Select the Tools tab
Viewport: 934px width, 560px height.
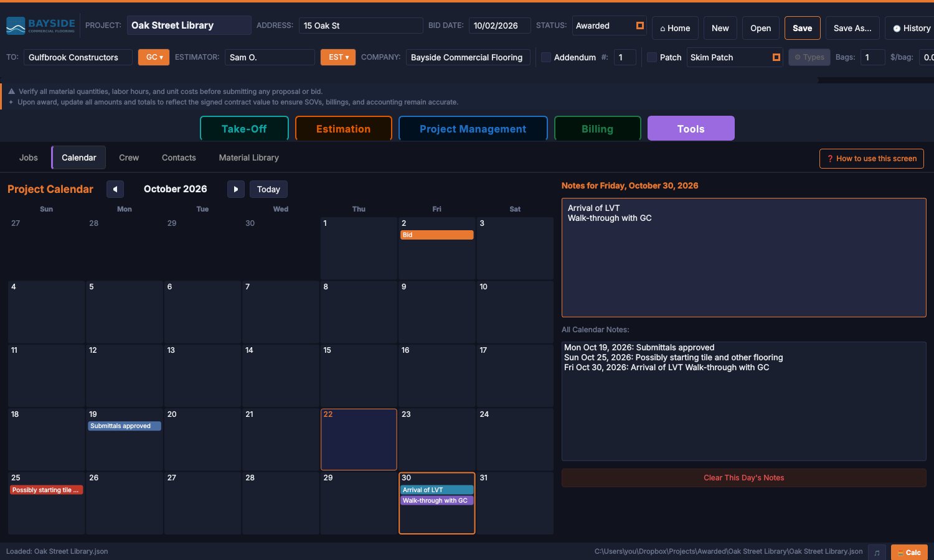691,129
